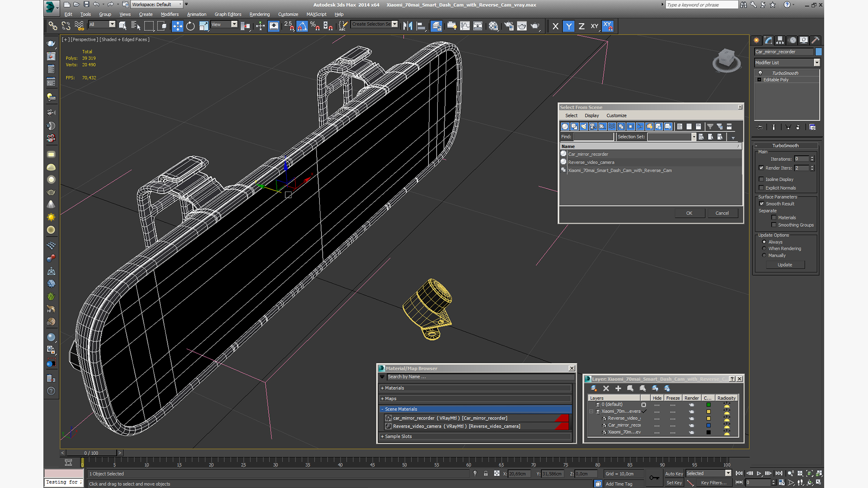Expand the Materials group in Material/Map Browser

pos(476,388)
